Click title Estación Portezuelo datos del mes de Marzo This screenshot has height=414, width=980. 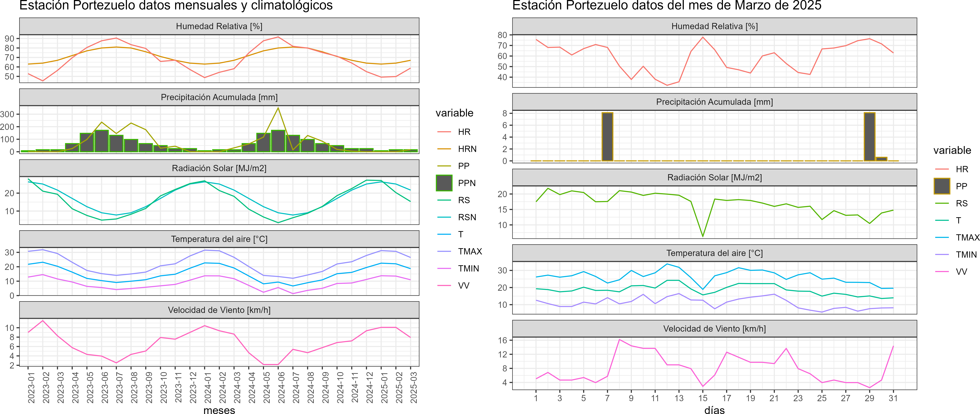click(667, 5)
